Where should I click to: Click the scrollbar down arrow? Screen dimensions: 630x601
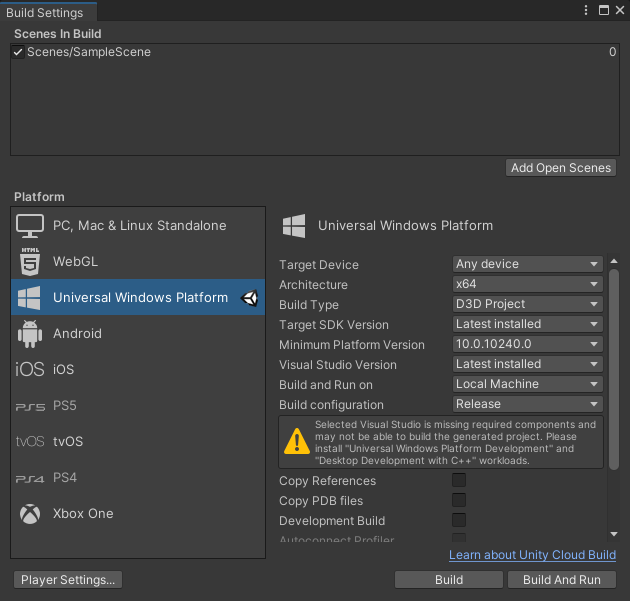(614, 534)
